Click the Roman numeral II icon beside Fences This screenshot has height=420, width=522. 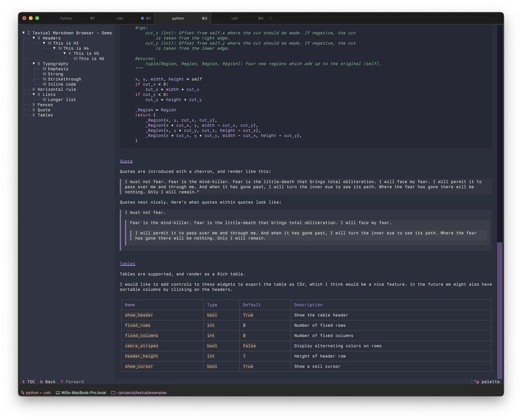(x=34, y=105)
